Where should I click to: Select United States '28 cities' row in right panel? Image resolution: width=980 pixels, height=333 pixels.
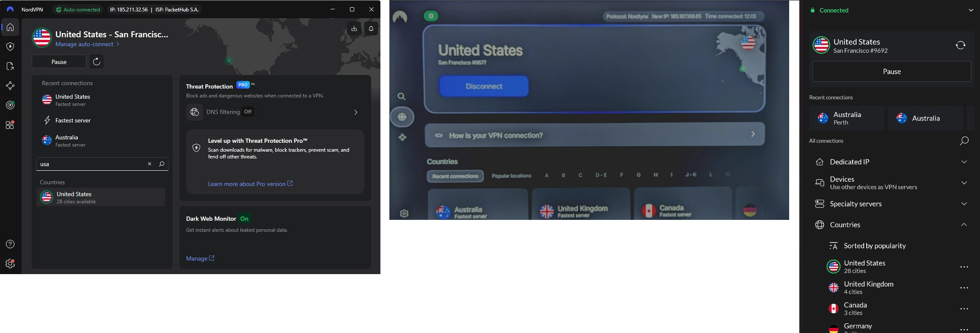click(x=892, y=267)
